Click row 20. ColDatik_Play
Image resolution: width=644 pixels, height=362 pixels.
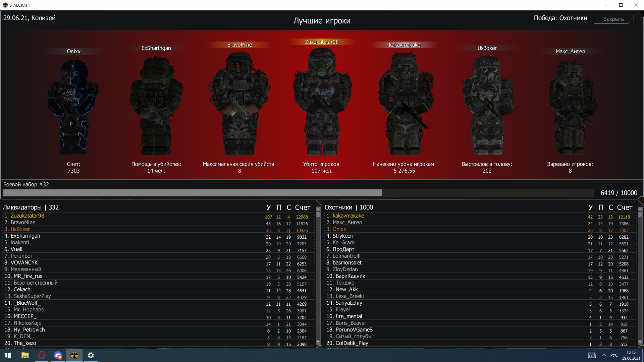481,343
